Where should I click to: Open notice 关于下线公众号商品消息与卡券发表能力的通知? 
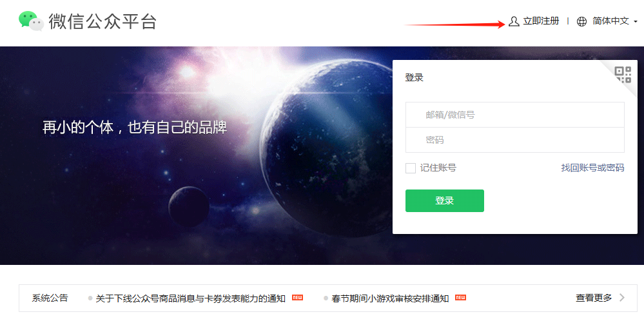[191, 298]
